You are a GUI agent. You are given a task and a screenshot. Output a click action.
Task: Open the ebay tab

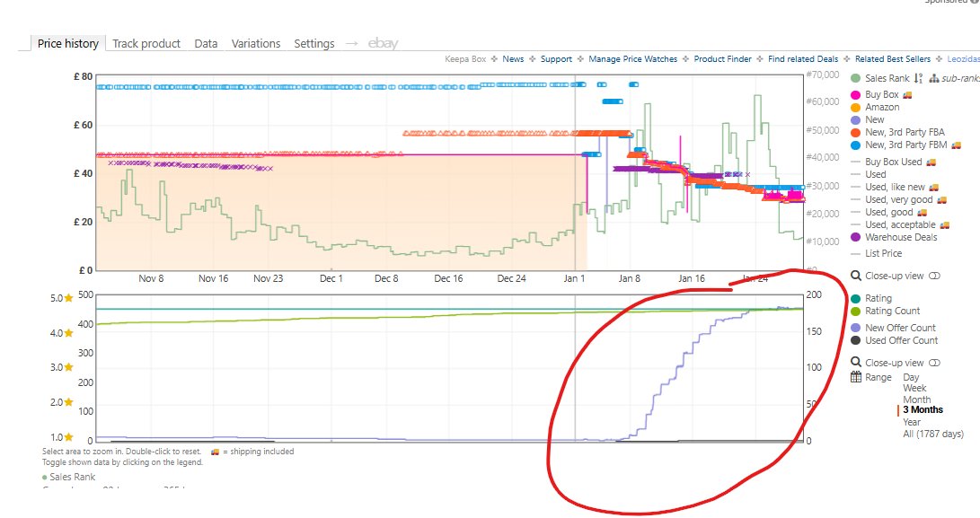[383, 43]
